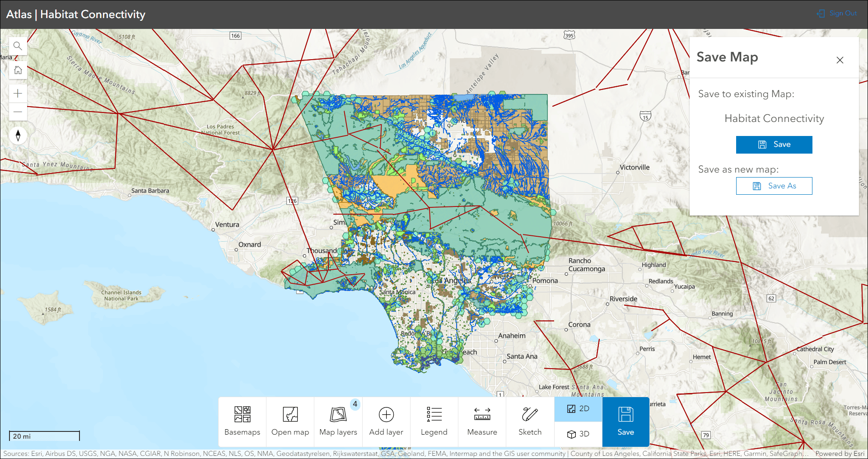Click the map layers count badge
Screen dimensions: 868x459
pyautogui.click(x=355, y=404)
